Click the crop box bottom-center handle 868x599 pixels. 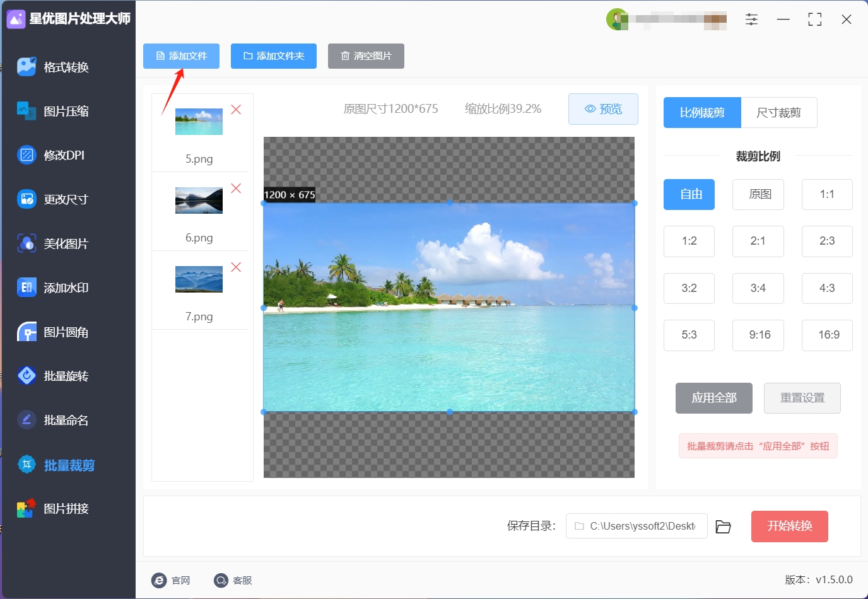[449, 412]
